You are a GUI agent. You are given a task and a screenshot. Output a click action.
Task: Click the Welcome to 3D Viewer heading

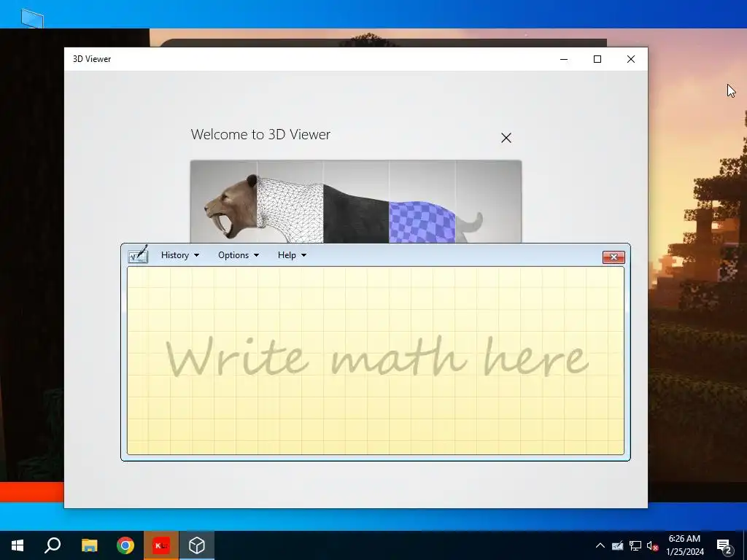(x=260, y=134)
